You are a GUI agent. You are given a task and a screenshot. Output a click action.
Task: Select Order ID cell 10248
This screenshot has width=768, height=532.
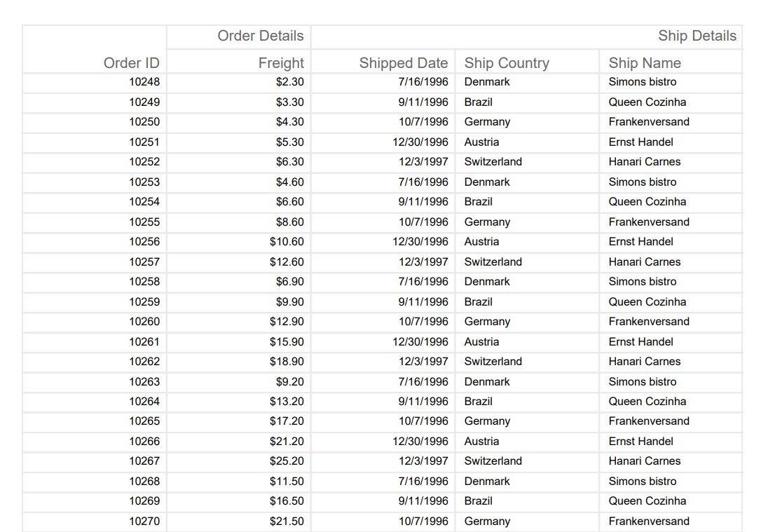click(144, 82)
